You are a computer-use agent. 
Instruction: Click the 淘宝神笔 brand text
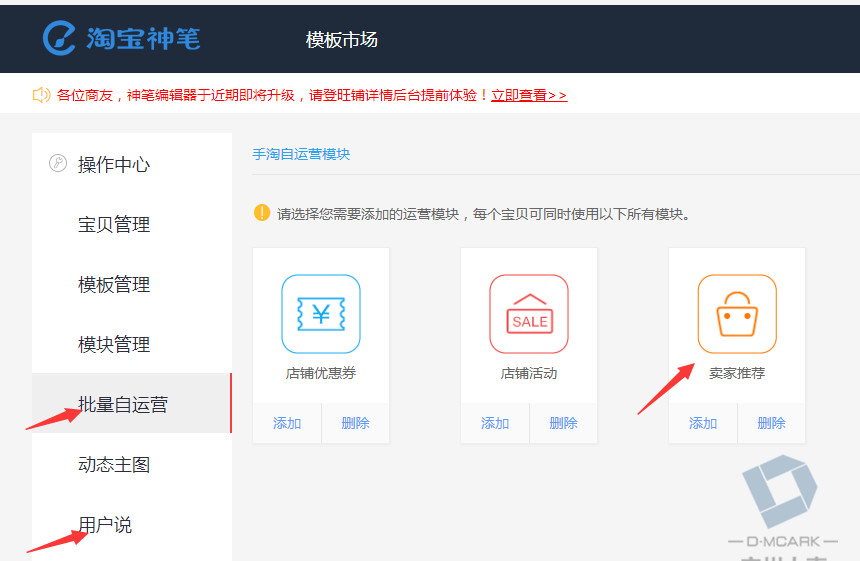(143, 38)
